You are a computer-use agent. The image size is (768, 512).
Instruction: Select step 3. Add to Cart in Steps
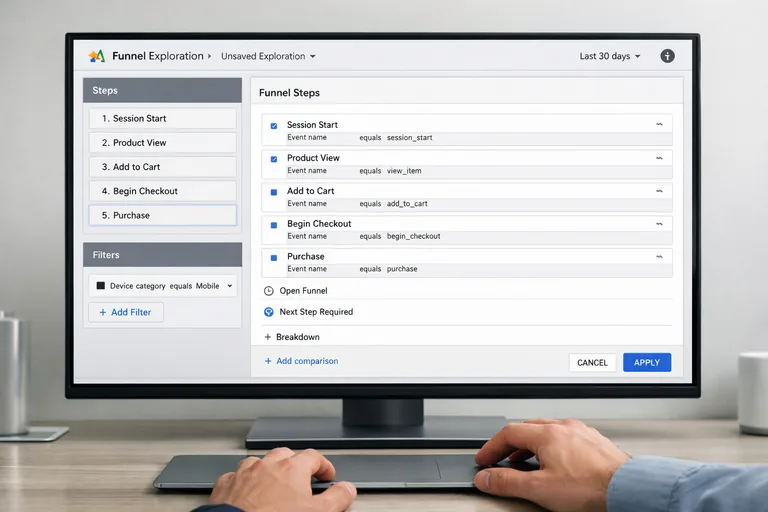[x=162, y=167]
